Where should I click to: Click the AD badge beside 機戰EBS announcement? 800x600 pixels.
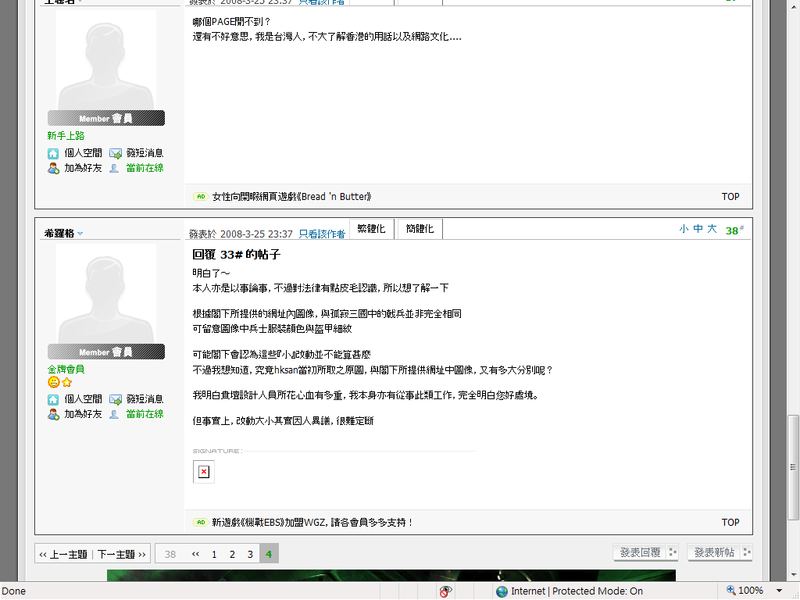[x=201, y=522]
